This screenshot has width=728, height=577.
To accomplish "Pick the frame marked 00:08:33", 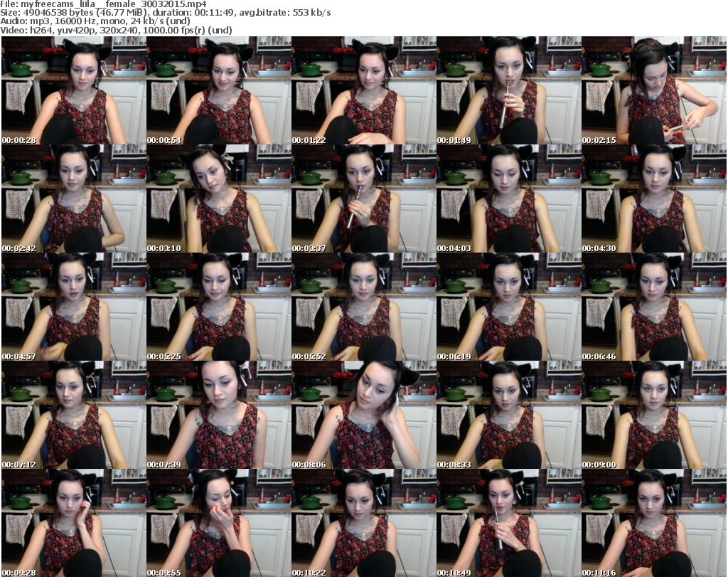I will point(508,415).
